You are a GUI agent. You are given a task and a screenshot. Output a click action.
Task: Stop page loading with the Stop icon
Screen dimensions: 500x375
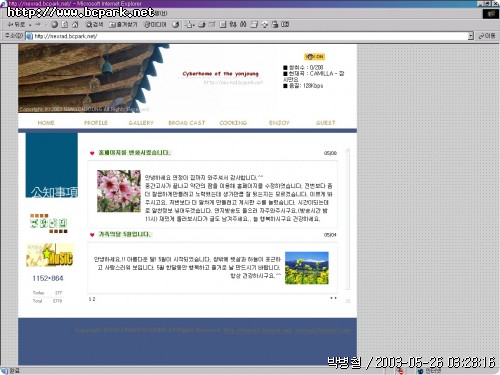tap(54, 25)
